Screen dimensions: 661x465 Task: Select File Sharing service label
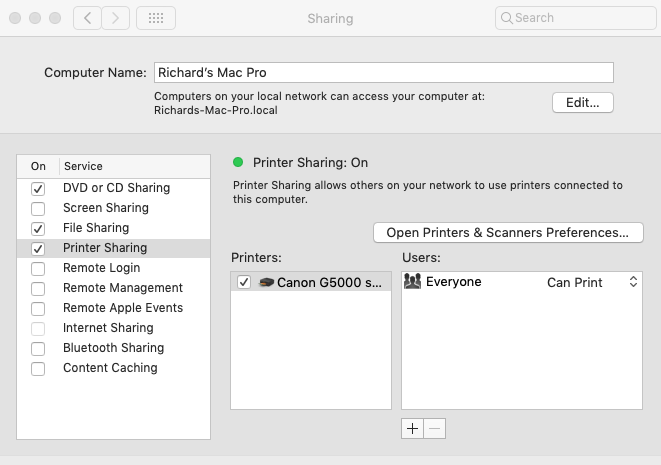pos(96,228)
